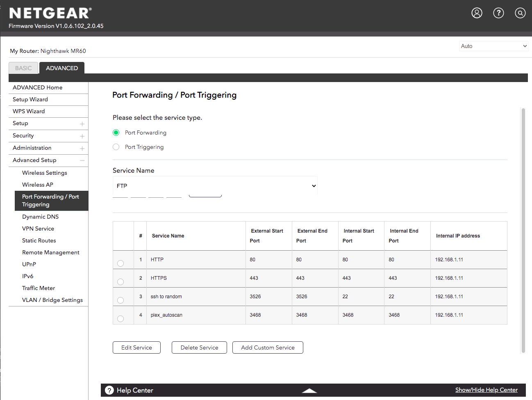Switch to the BASIC tab
Image resolution: width=532 pixels, height=400 pixels.
[x=23, y=68]
